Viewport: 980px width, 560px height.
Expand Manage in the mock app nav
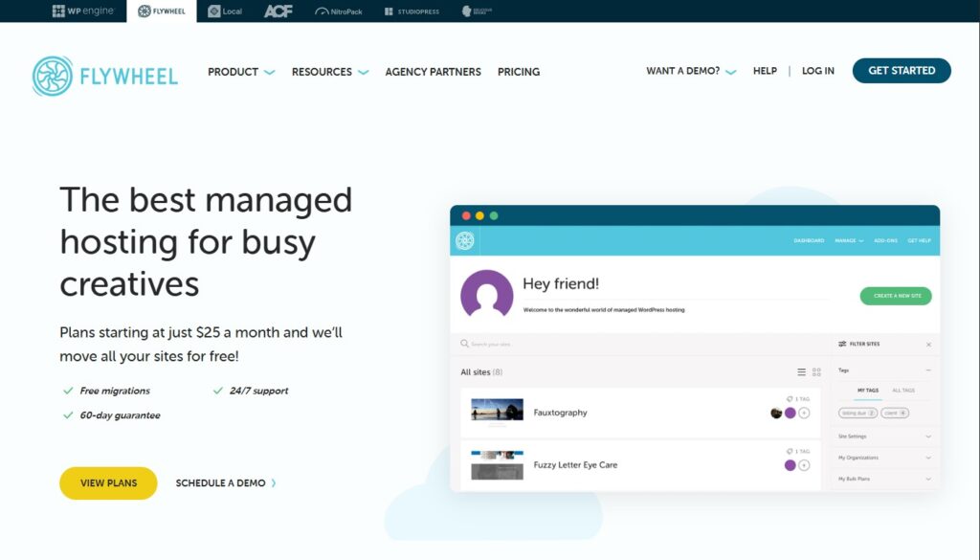point(849,240)
